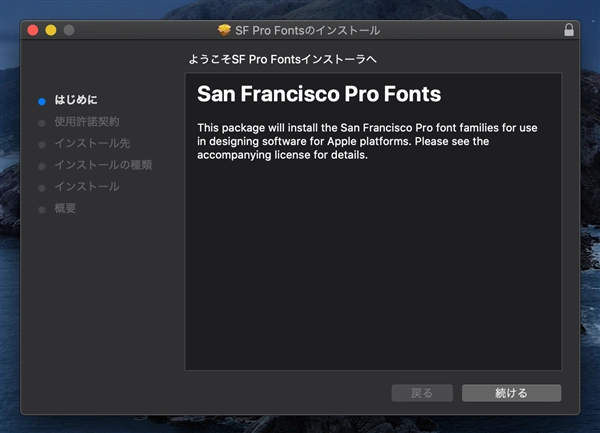Select the 使用許諾契約 step
The height and width of the screenshot is (433, 600).
(x=87, y=122)
